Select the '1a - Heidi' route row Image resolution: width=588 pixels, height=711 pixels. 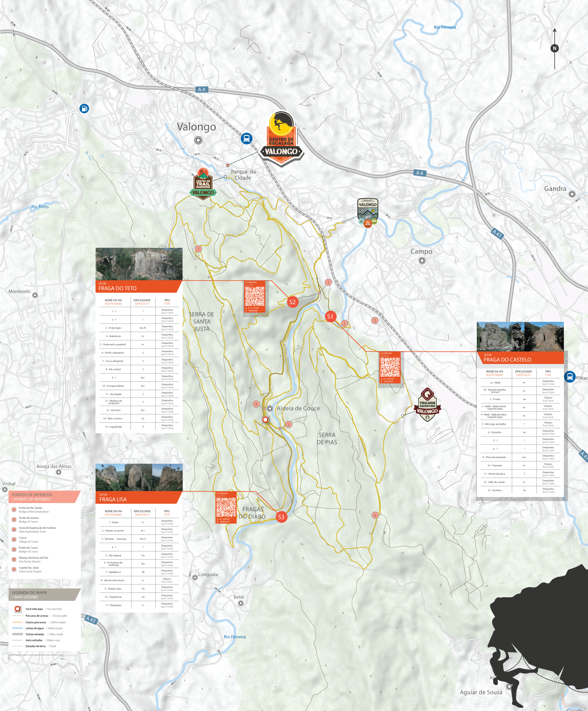[x=520, y=383]
